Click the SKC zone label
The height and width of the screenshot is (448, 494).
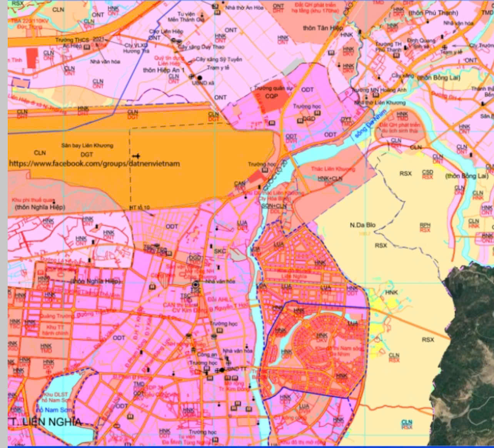[220, 251]
